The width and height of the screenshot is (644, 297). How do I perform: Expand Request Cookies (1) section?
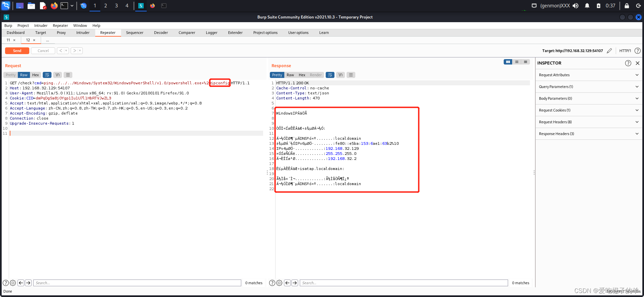(589, 110)
